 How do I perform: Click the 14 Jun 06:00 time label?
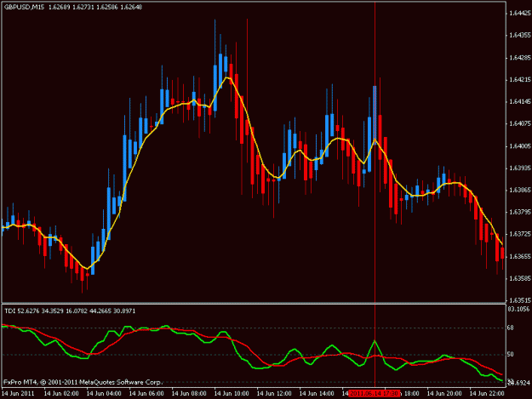point(146,394)
